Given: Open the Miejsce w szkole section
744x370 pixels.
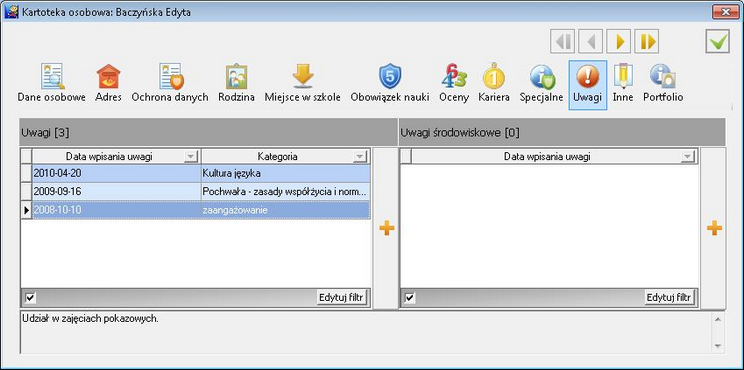Looking at the screenshot, I should (302, 84).
